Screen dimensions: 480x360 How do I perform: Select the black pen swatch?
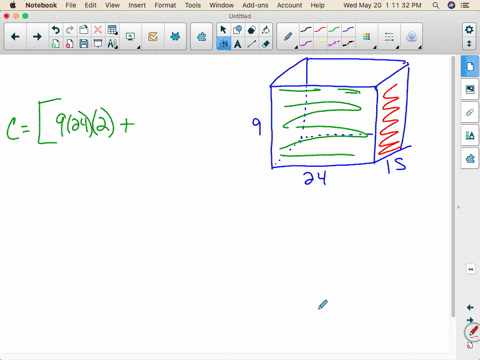click(306, 30)
